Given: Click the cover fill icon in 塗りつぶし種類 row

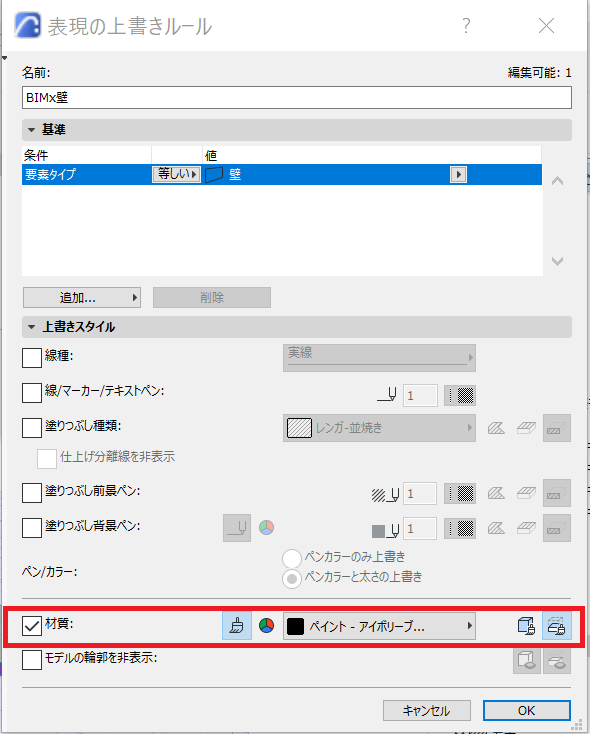Looking at the screenshot, I should click(x=526, y=428).
